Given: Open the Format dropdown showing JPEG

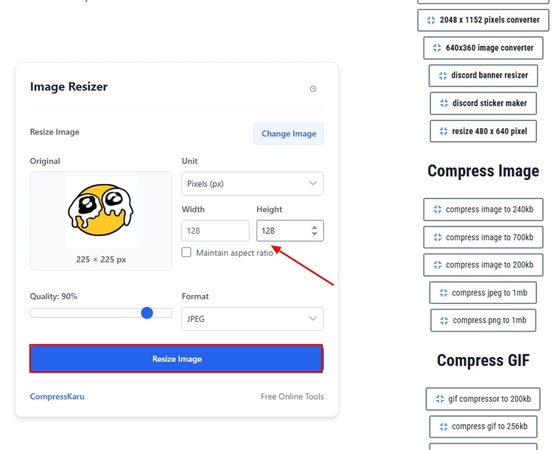Looking at the screenshot, I should [x=253, y=319].
